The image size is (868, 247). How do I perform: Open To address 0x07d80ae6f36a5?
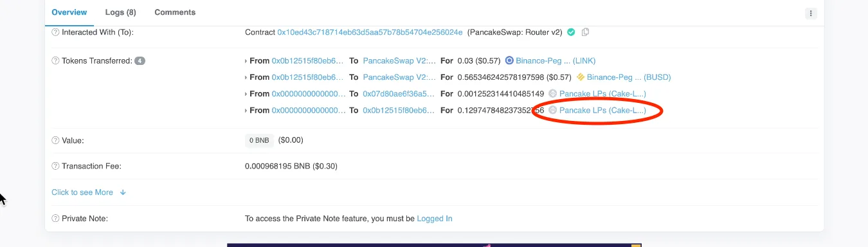pos(399,94)
